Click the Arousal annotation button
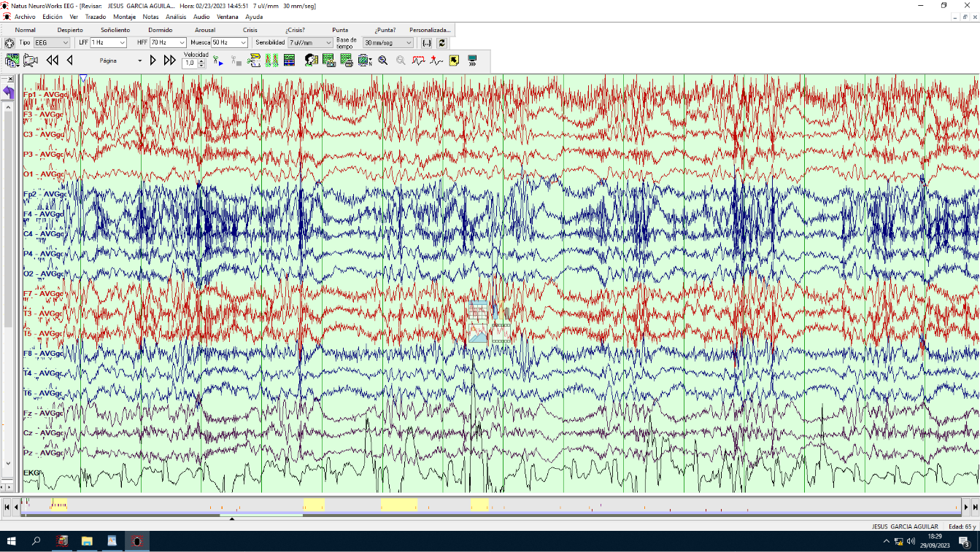 205,30
